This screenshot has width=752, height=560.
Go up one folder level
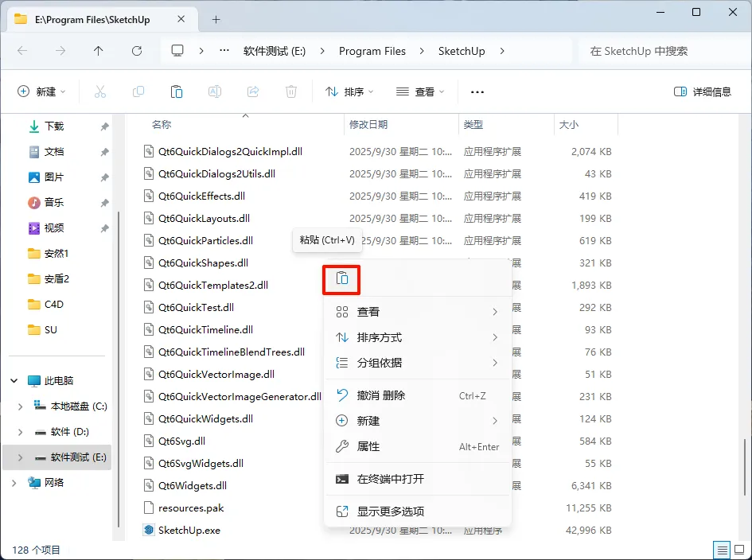click(x=99, y=51)
